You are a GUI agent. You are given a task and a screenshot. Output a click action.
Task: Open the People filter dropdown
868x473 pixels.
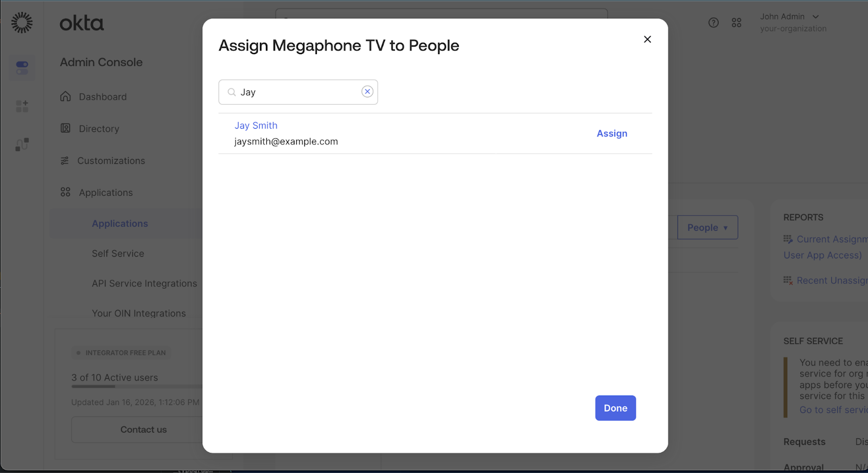(x=707, y=228)
